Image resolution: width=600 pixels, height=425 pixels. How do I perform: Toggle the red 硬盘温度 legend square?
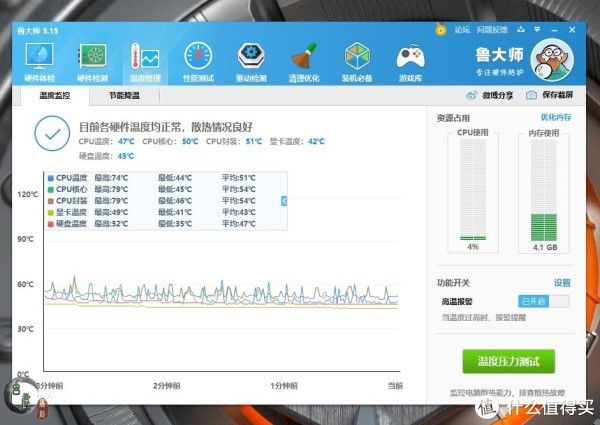(x=50, y=222)
